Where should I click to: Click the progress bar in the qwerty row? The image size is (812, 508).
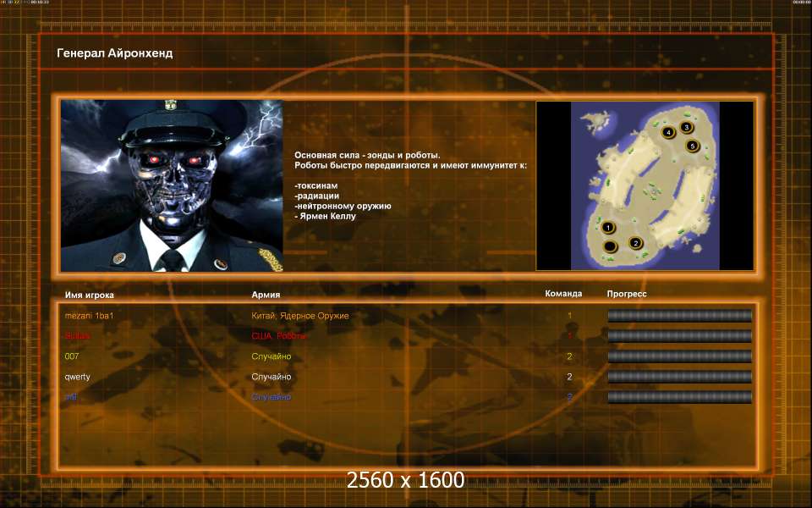point(679,377)
